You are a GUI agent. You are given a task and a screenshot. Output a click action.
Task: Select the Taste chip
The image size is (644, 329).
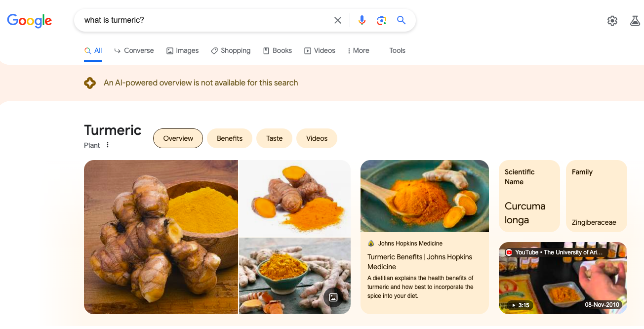coord(275,138)
